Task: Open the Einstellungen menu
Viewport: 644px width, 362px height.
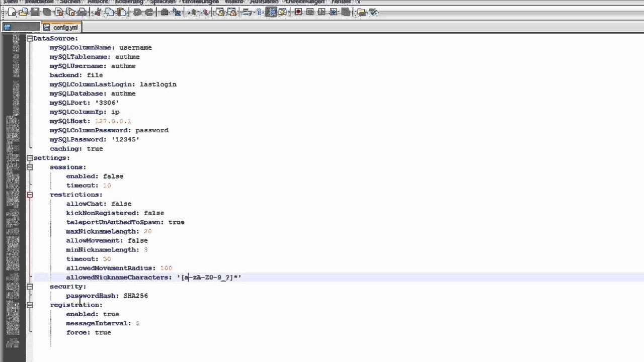Action: coord(200,2)
